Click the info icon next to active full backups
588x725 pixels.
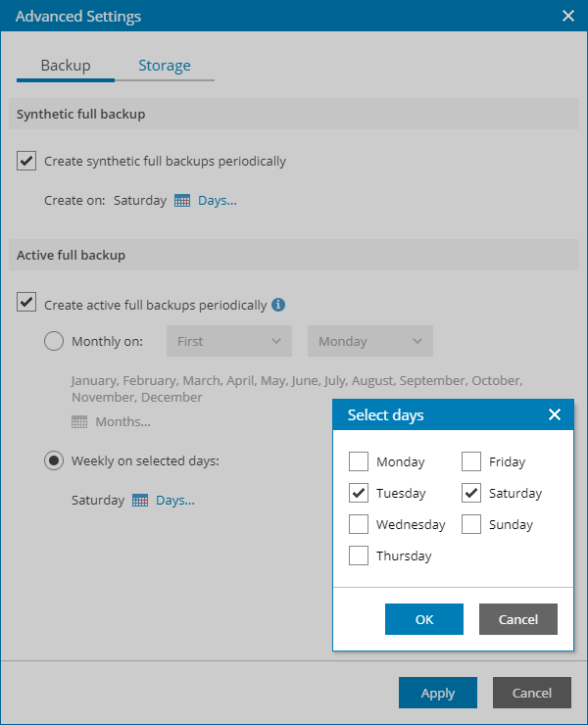[278, 305]
